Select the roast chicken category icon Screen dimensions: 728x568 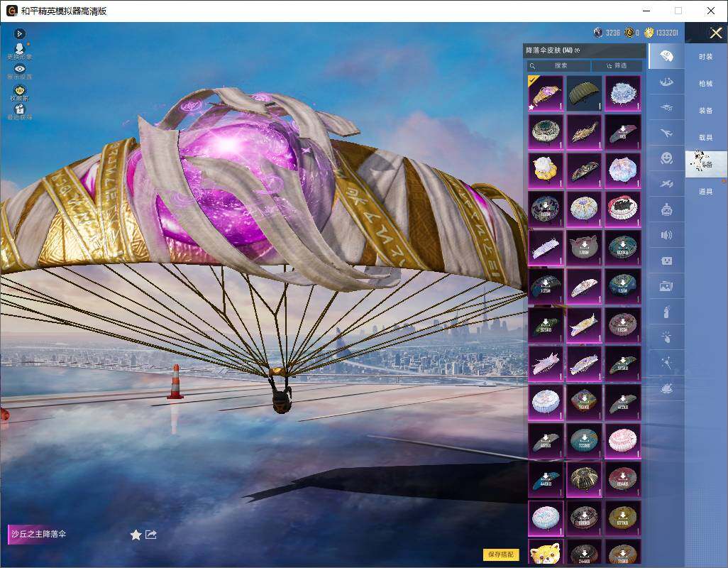666,388
